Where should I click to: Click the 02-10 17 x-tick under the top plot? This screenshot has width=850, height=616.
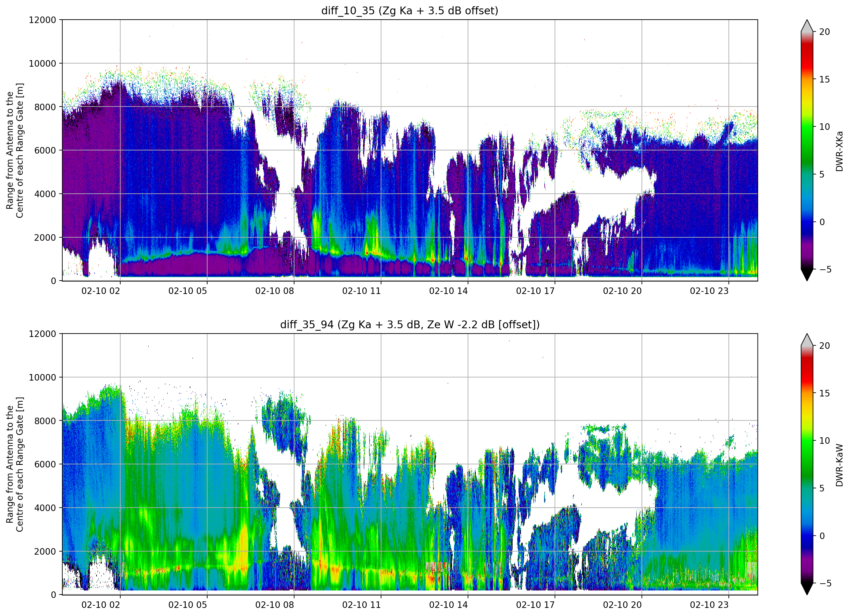[x=536, y=291]
